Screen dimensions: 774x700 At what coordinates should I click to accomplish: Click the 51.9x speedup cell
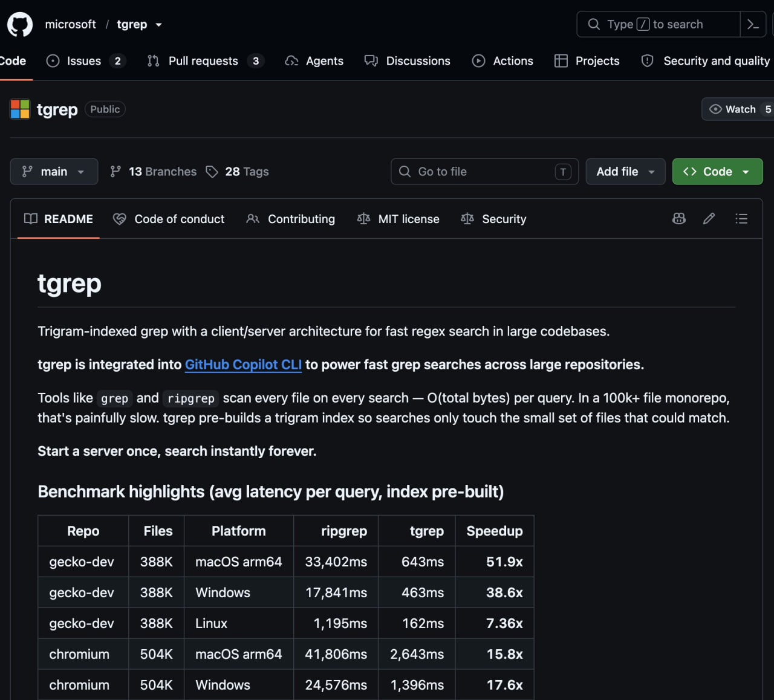coord(495,562)
